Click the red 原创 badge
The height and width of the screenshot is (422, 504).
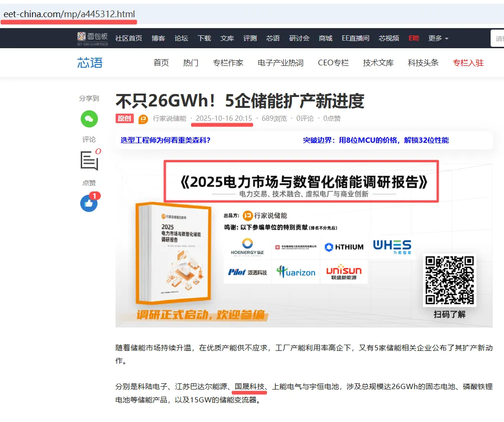(x=124, y=118)
